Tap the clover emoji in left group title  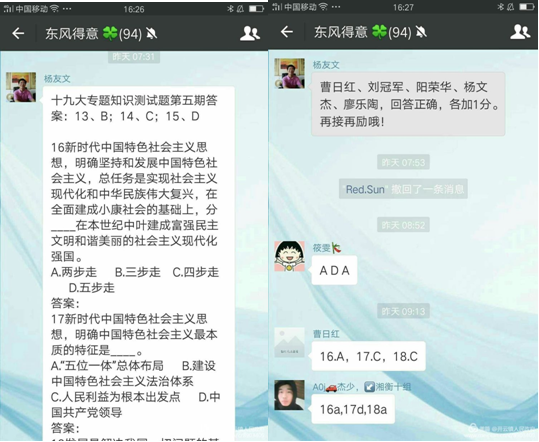pyautogui.click(x=110, y=33)
